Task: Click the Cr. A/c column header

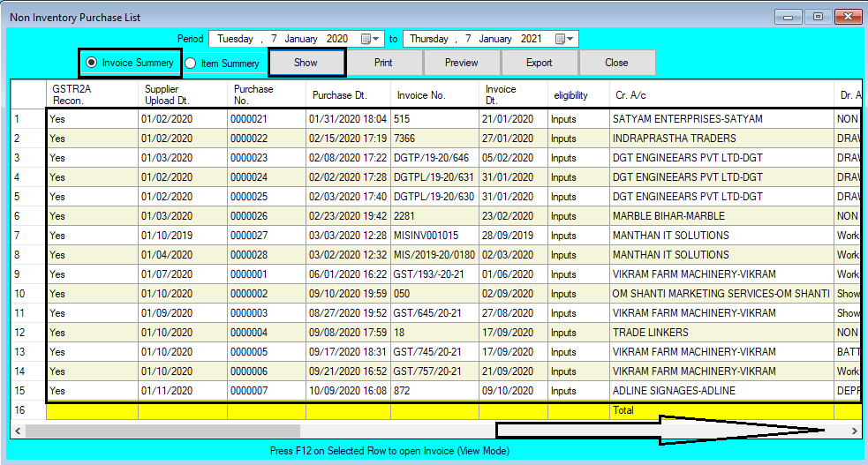Action: (721, 94)
